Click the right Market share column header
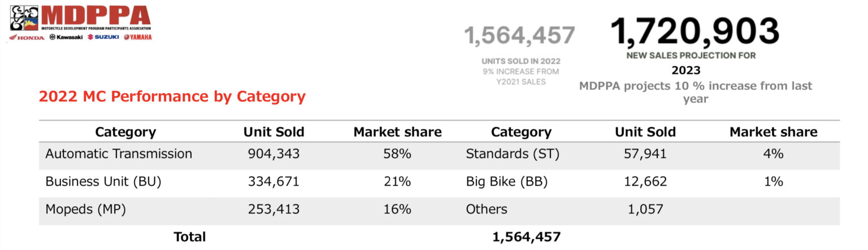This screenshot has width=868, height=250. click(x=773, y=132)
